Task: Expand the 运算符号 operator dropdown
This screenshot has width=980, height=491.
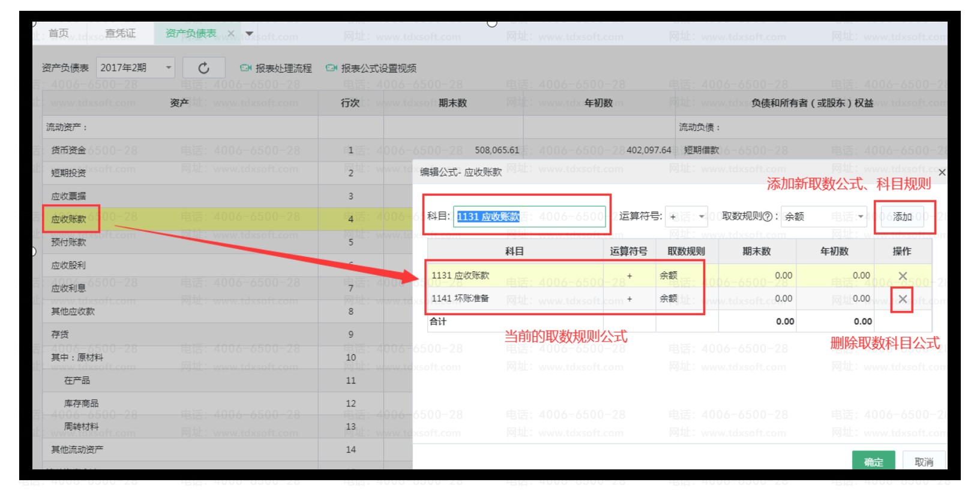Action: pyautogui.click(x=700, y=217)
